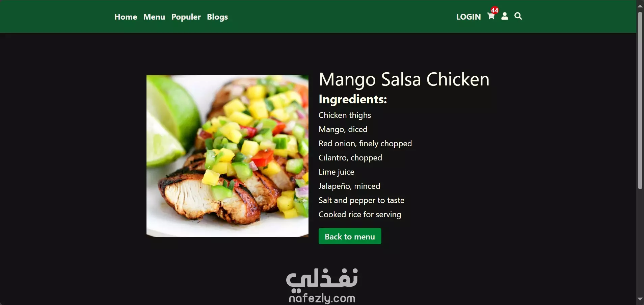Click the Mango Salsa Chicken photo

[227, 156]
